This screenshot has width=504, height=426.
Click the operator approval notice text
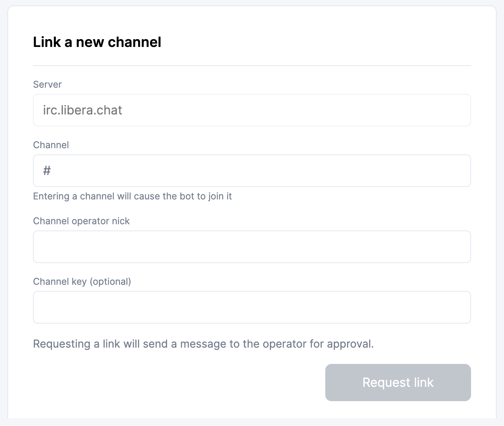(x=203, y=344)
